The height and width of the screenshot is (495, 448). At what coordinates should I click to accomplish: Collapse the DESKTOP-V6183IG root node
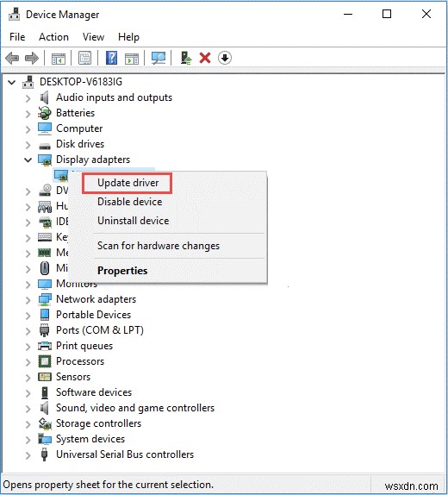pyautogui.click(x=12, y=83)
